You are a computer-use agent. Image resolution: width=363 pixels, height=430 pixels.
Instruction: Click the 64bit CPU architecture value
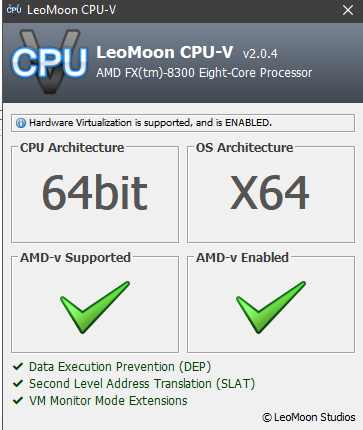point(95,193)
